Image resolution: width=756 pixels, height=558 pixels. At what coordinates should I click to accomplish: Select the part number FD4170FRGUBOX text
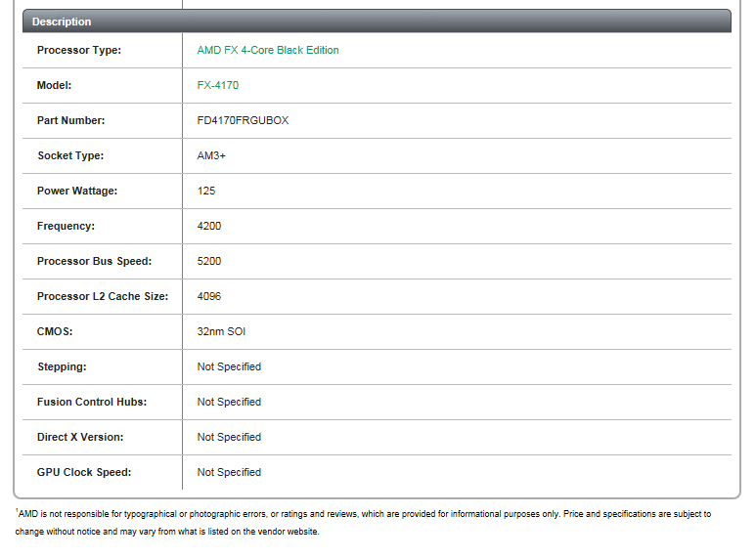[x=243, y=120]
